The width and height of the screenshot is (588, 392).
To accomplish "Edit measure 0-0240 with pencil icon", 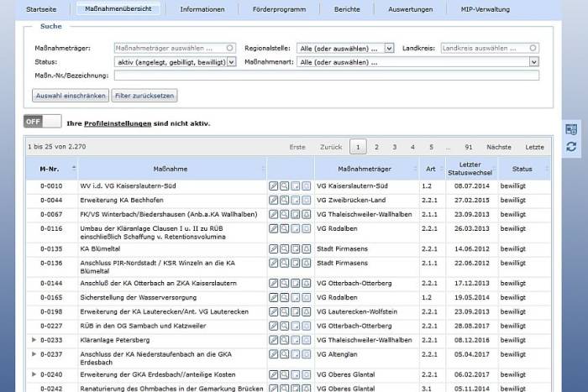I will [273, 374].
